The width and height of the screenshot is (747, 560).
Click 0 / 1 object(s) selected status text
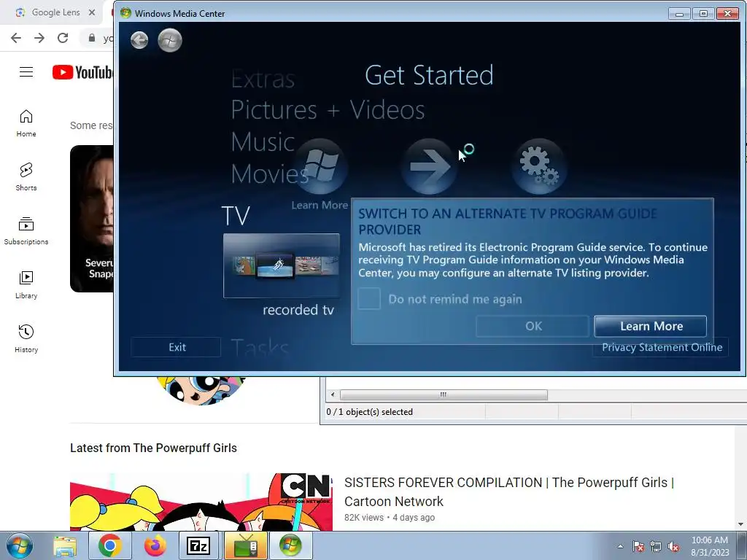click(x=370, y=412)
